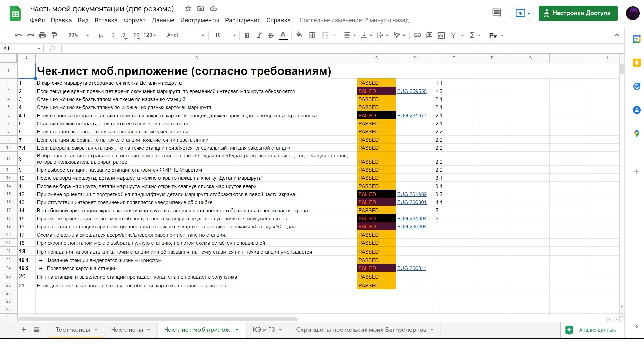Open Calendar in side panel
This screenshot has width=644, height=344.
637,39
